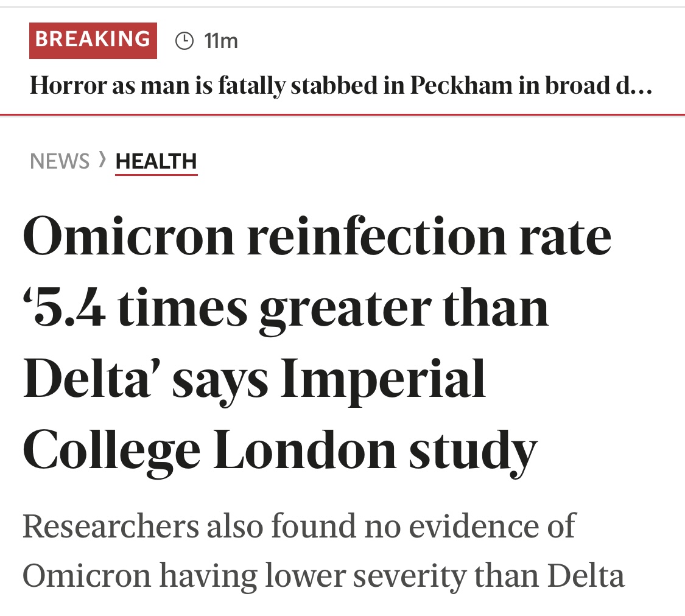Click the chevron between NEWS and HEALTH
The image size is (685, 616).
pos(102,159)
